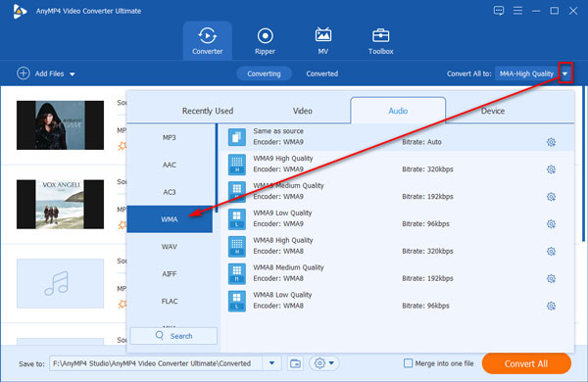Switch to the Device tab
588x382 pixels.
[x=493, y=111]
